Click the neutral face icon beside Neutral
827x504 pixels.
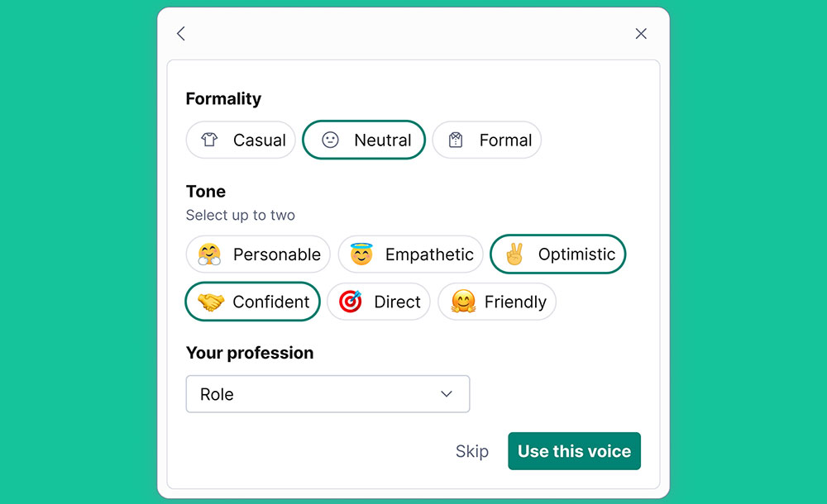331,140
